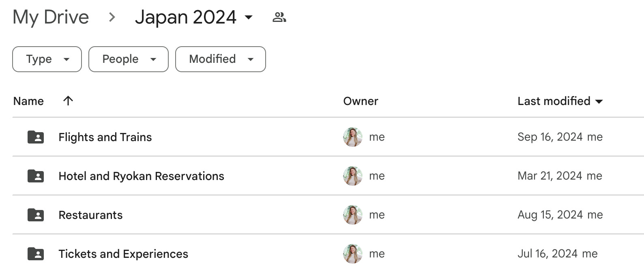Open Hotel and Ryokan Reservations folder
Viewport: 644px width, 270px height.
(141, 176)
